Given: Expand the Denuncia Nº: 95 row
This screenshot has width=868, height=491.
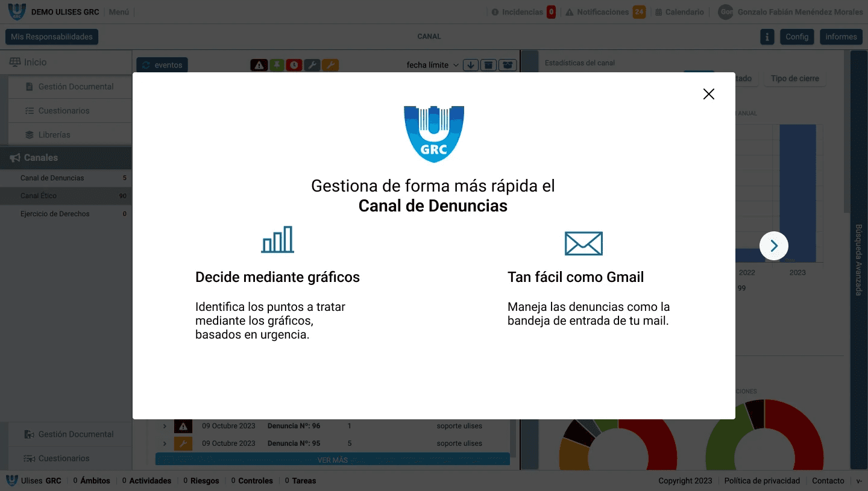Looking at the screenshot, I should (165, 444).
